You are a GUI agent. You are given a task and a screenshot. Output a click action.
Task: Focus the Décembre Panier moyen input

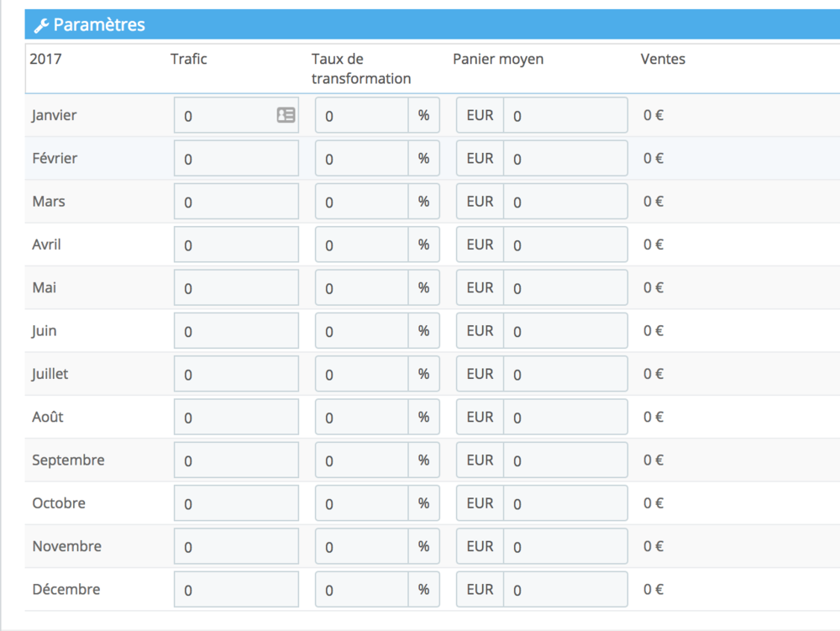click(x=565, y=590)
